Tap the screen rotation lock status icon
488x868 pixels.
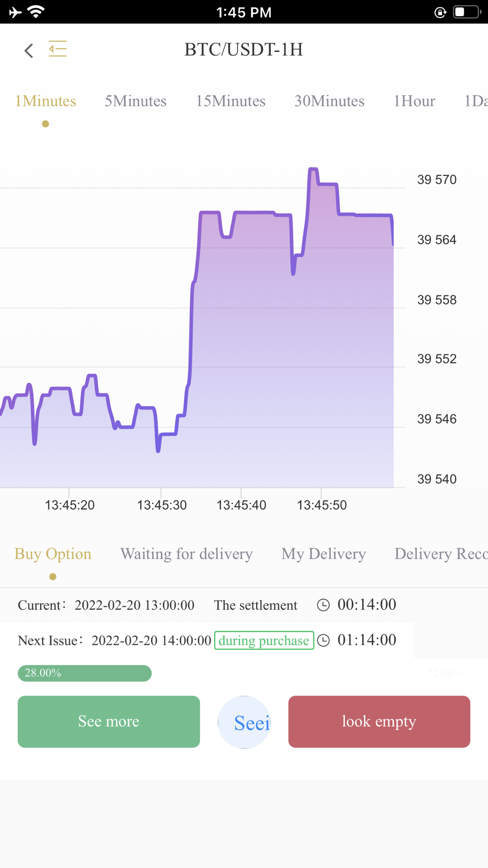tap(440, 12)
